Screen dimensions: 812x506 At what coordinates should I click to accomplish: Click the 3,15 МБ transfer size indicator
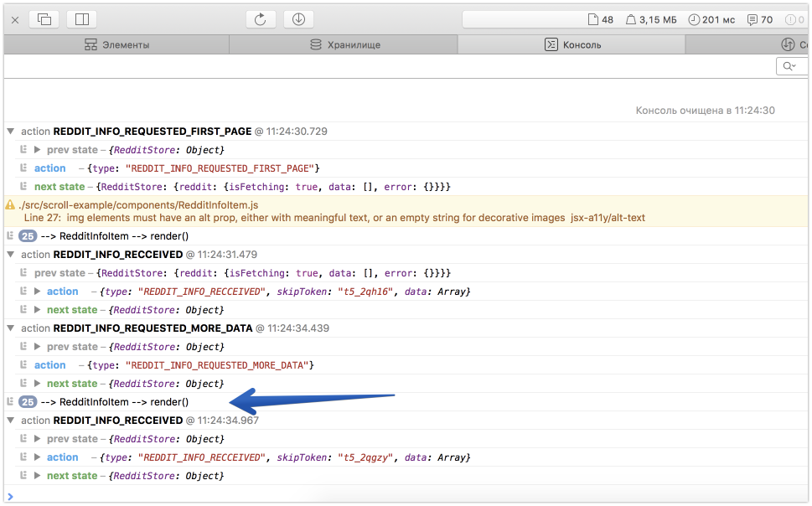[651, 19]
